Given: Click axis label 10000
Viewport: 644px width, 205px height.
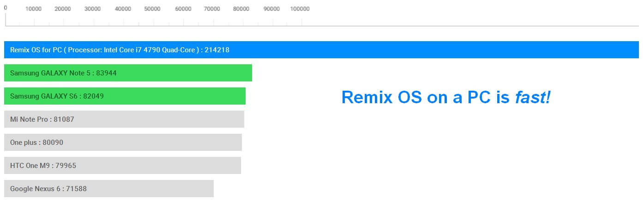Looking at the screenshot, I should point(33,9).
